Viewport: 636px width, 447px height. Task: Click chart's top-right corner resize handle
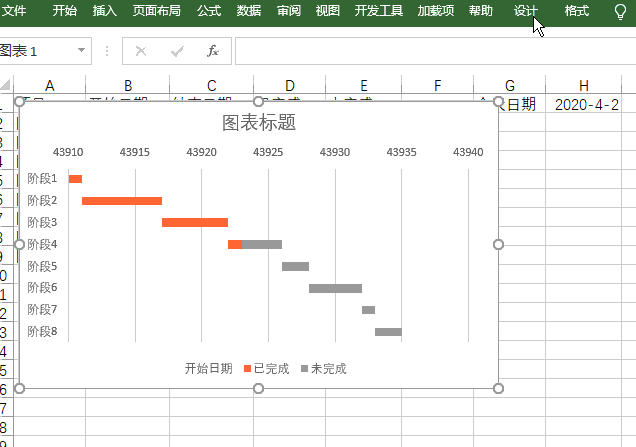pyautogui.click(x=498, y=102)
